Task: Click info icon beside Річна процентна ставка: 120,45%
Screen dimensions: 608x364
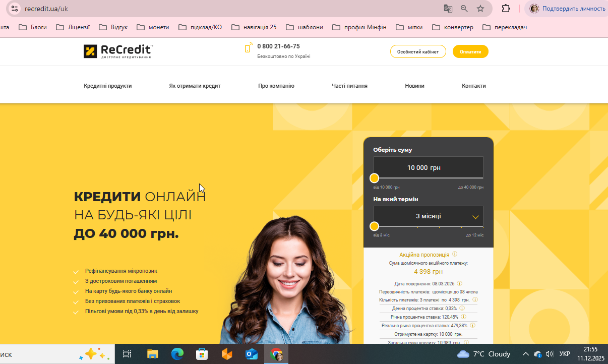Action: pos(463,317)
